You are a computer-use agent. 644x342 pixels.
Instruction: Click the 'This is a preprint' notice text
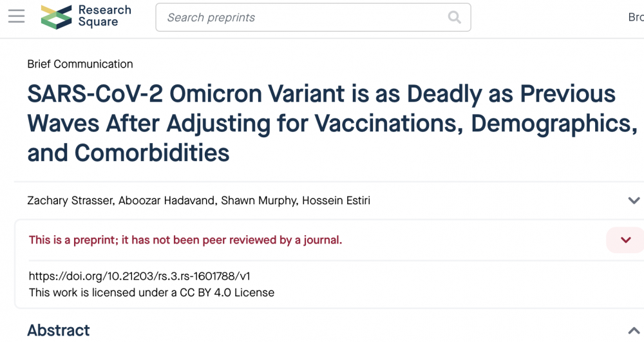(185, 240)
